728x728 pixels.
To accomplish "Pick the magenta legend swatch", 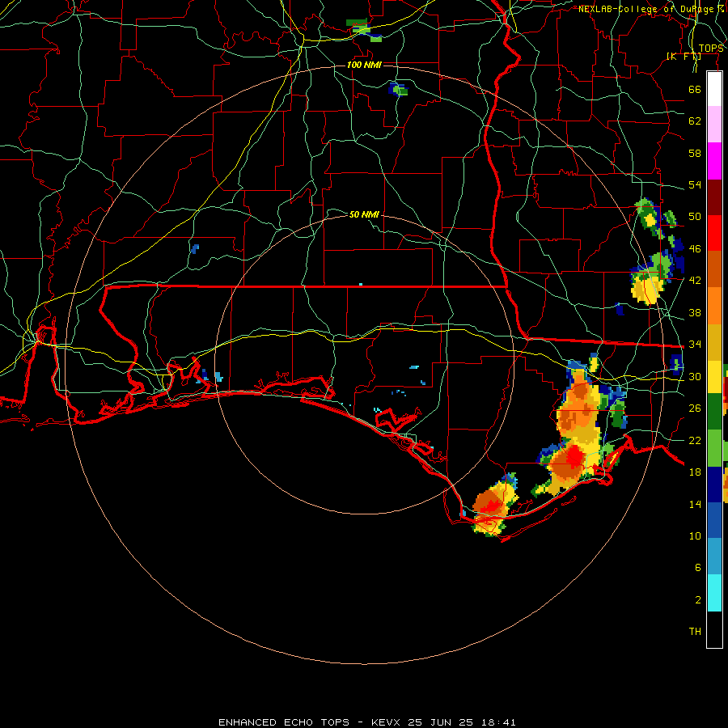I will pyautogui.click(x=714, y=161).
